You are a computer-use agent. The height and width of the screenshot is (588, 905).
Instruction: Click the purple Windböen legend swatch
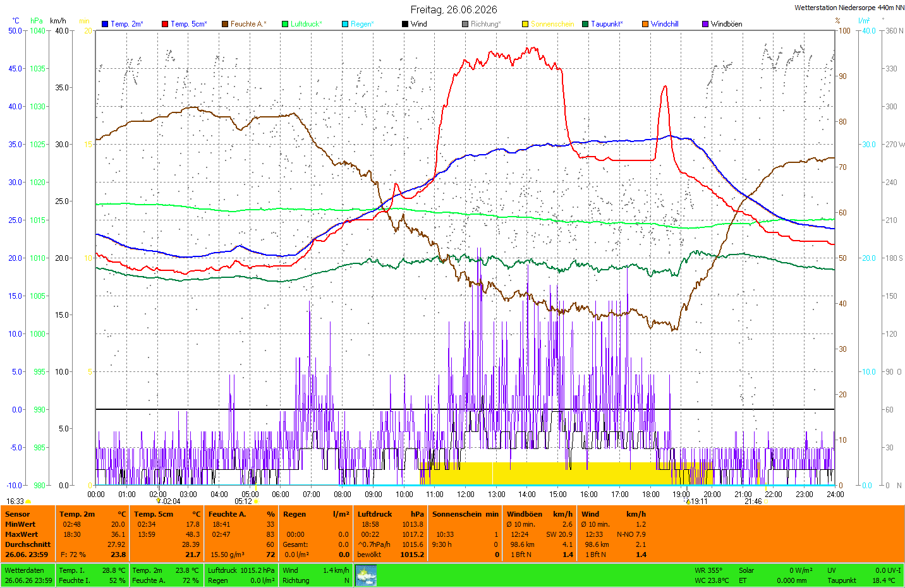click(705, 24)
